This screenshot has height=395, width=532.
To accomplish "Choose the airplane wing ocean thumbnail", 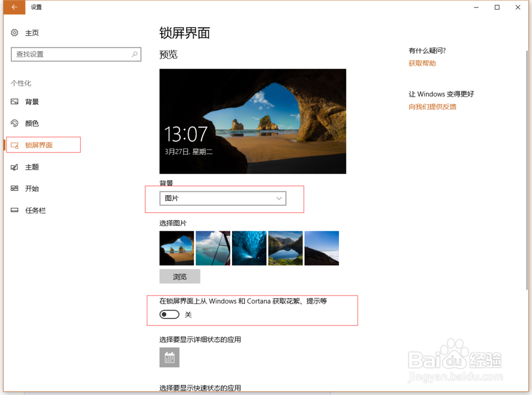I will (x=213, y=248).
